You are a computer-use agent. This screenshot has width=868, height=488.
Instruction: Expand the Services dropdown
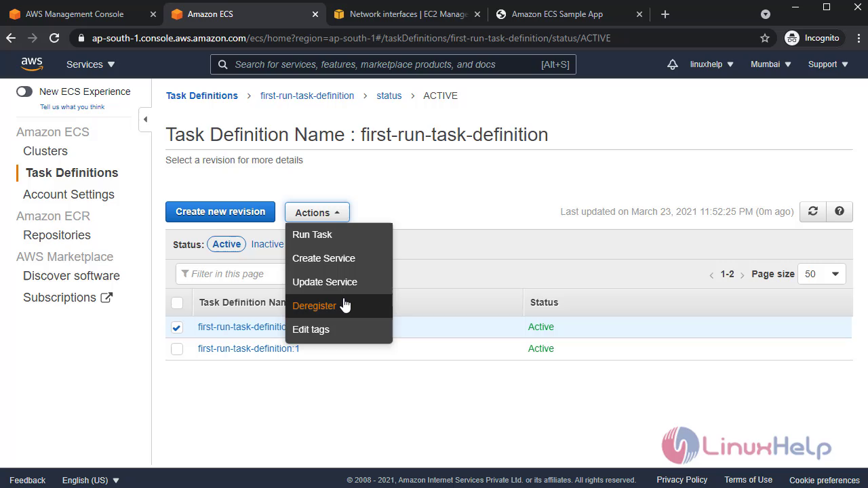91,64
